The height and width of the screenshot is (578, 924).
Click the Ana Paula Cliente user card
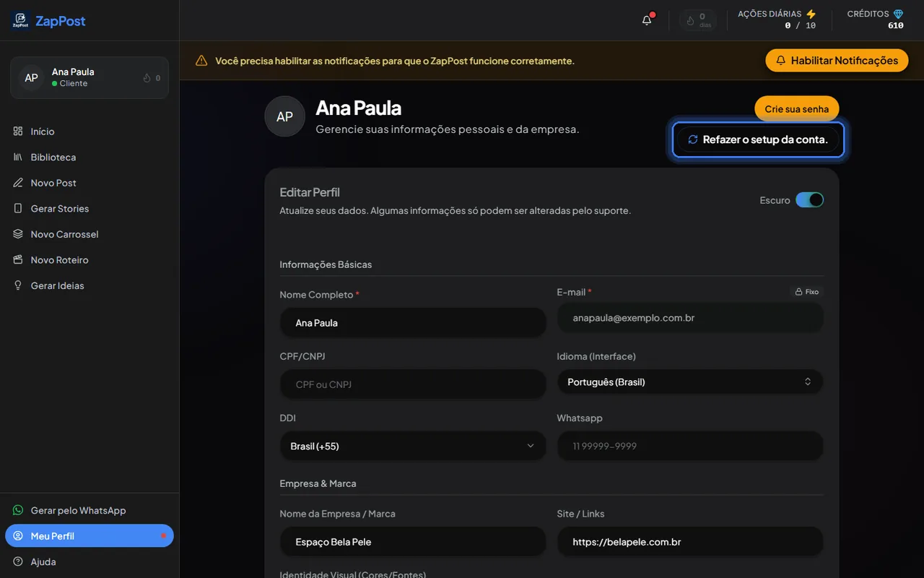coord(90,77)
